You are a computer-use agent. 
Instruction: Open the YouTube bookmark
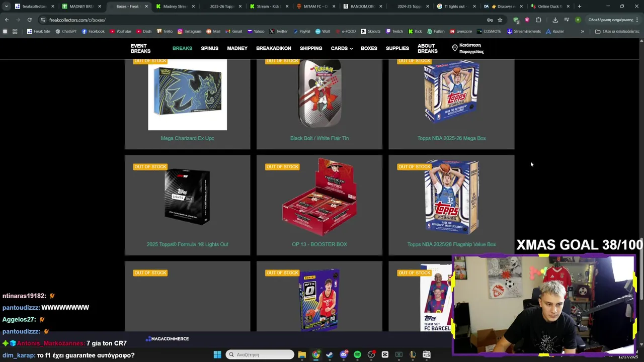[x=120, y=31]
